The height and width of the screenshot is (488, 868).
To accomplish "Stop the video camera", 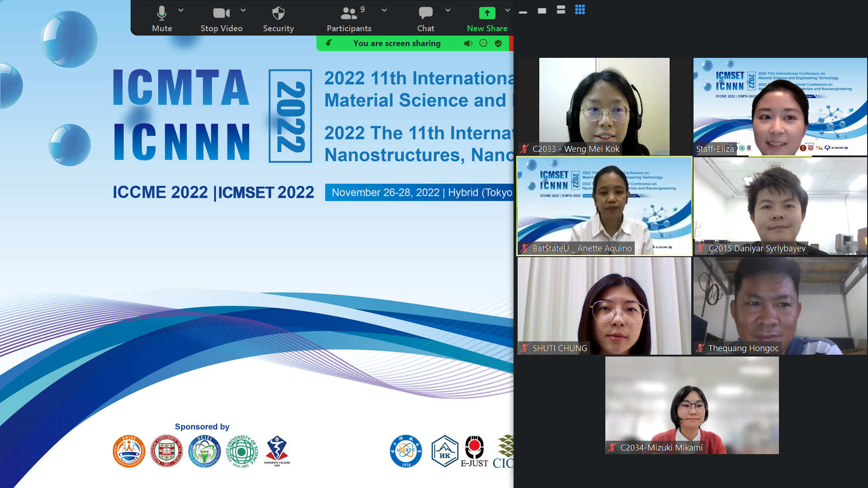I will [222, 19].
